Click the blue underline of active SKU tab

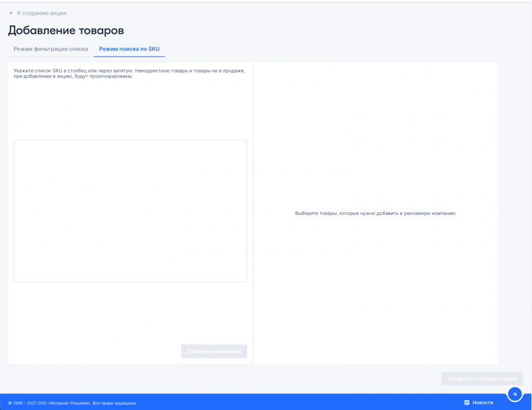pos(129,57)
